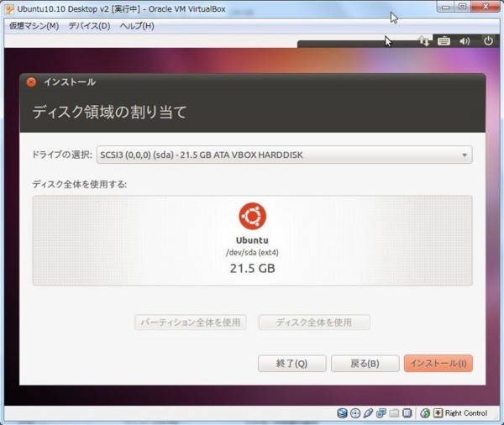Click the keyboard indicator icon in Ubuntu panel
The width and height of the screenshot is (504, 425).
pos(444,41)
